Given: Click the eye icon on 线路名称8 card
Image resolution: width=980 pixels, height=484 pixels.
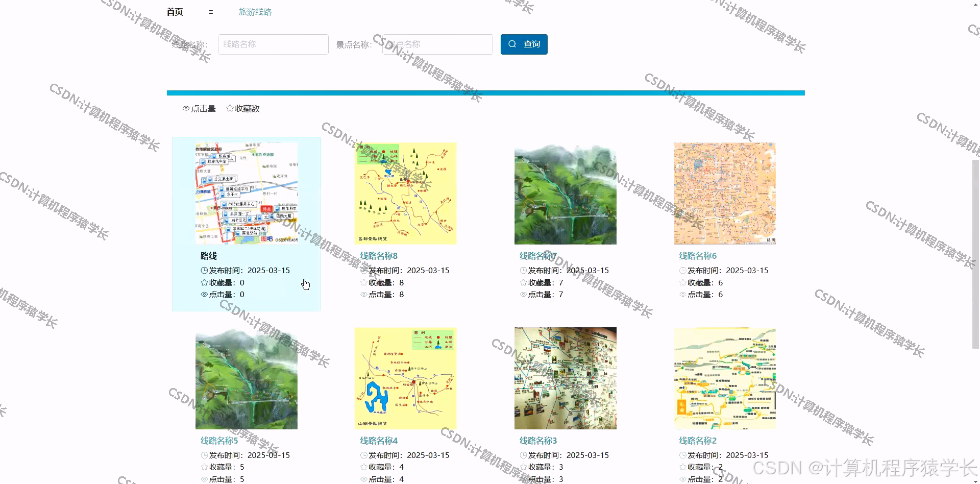Looking at the screenshot, I should 364,295.
